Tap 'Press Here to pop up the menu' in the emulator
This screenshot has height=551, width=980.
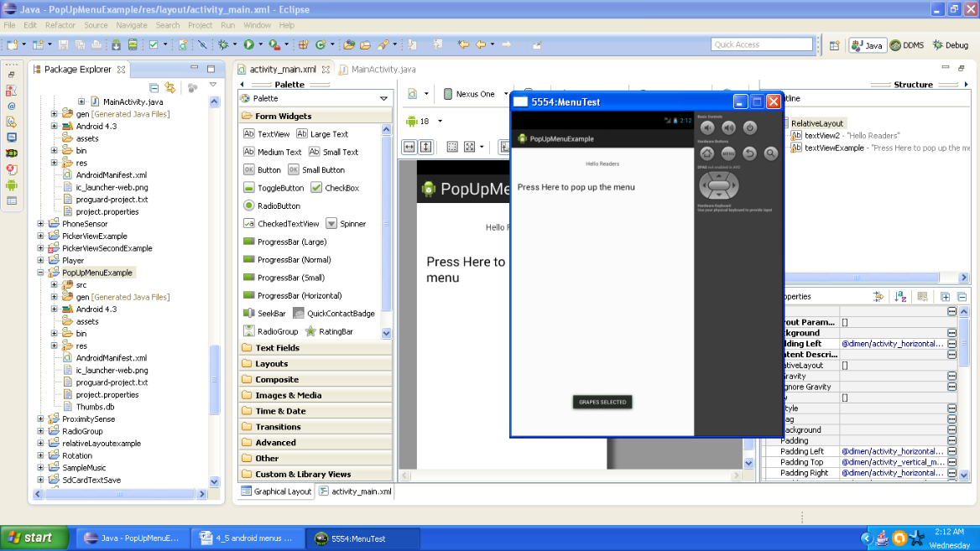576,187
